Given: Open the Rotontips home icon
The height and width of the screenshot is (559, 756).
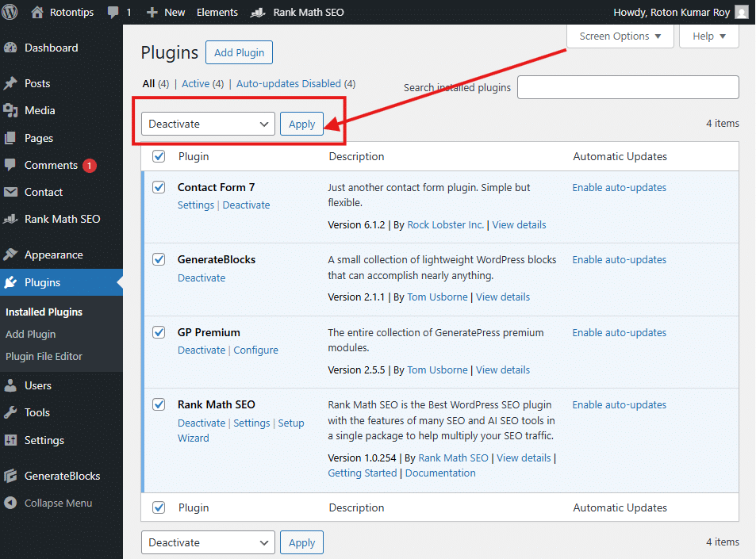Looking at the screenshot, I should pyautogui.click(x=37, y=12).
